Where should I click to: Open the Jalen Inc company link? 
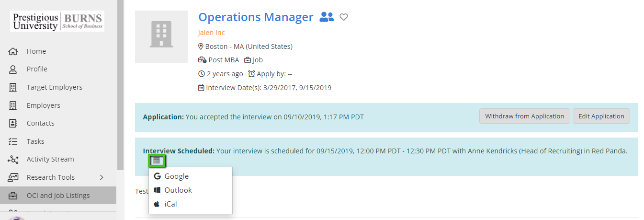click(211, 33)
